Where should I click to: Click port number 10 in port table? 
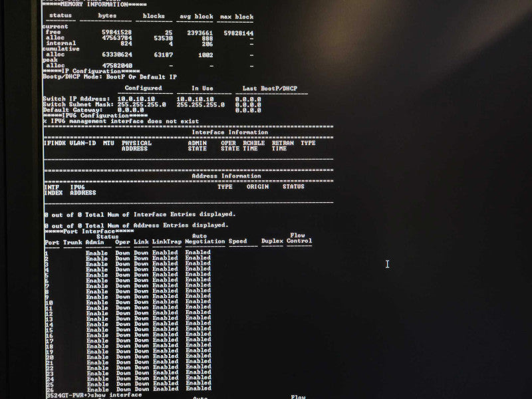[49, 303]
